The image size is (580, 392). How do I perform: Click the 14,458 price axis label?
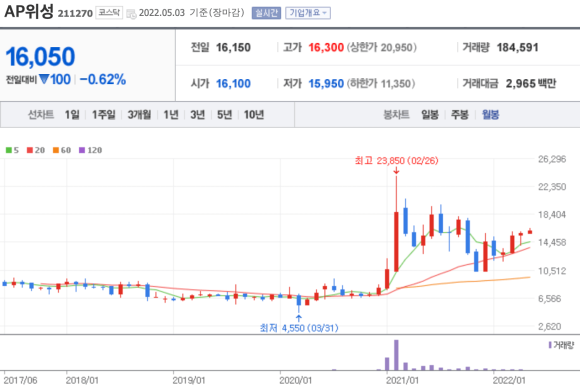coord(552,243)
